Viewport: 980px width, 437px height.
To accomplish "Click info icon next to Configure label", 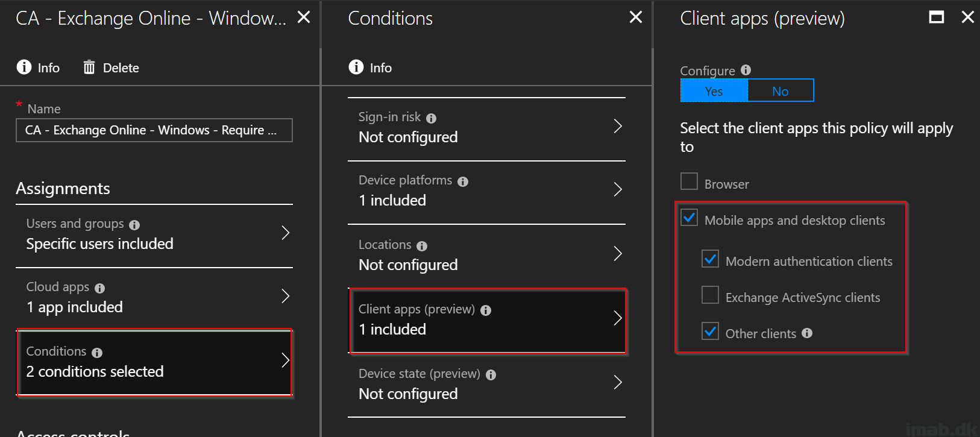I will (x=746, y=70).
